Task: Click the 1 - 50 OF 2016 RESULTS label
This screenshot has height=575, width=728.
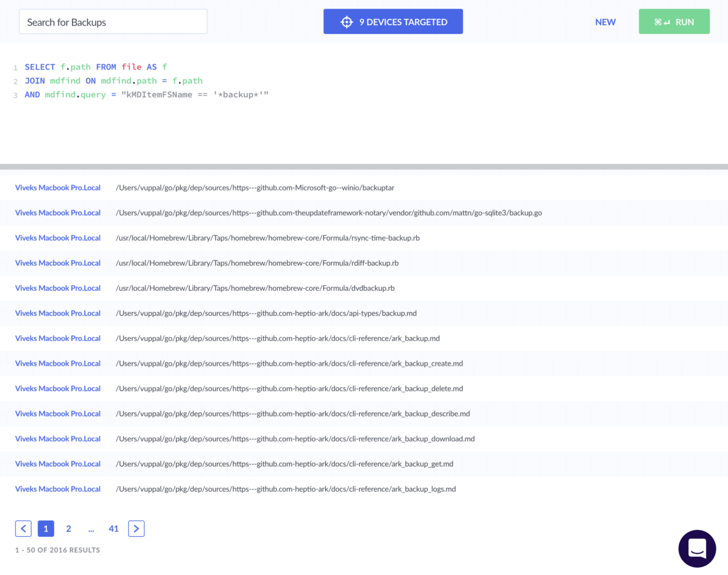Action: pos(57,550)
